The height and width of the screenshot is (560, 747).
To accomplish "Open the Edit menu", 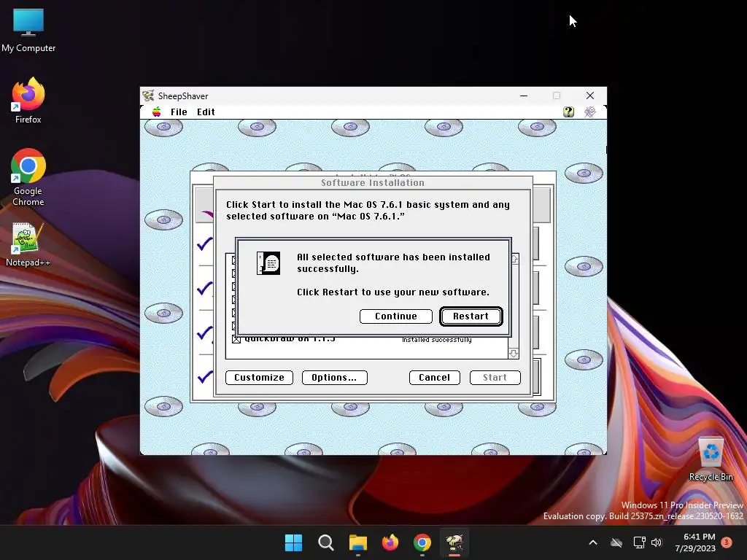I will pyautogui.click(x=206, y=112).
